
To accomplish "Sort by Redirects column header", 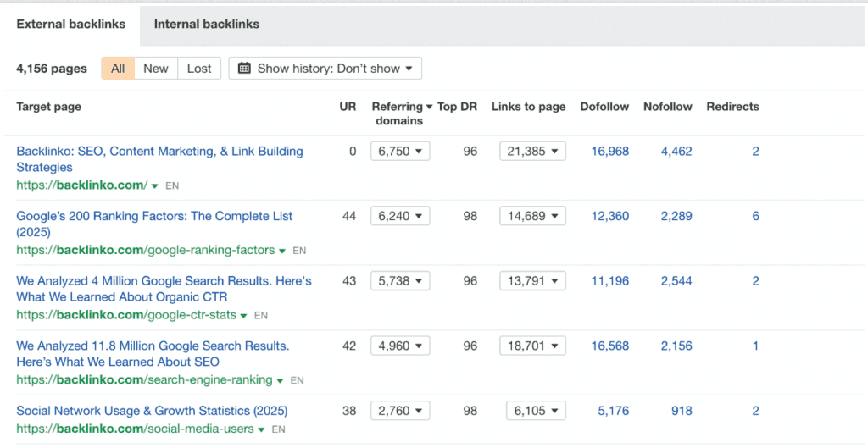I will pyautogui.click(x=733, y=107).
